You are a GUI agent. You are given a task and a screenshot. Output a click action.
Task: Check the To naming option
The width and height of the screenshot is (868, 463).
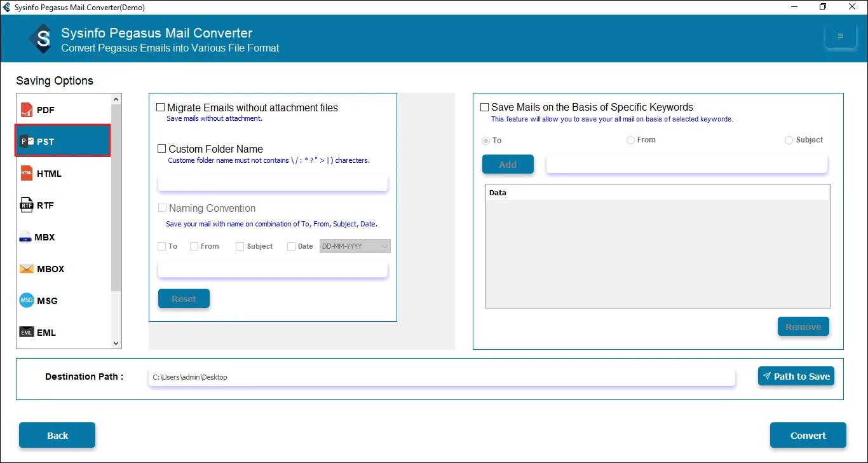click(x=162, y=246)
